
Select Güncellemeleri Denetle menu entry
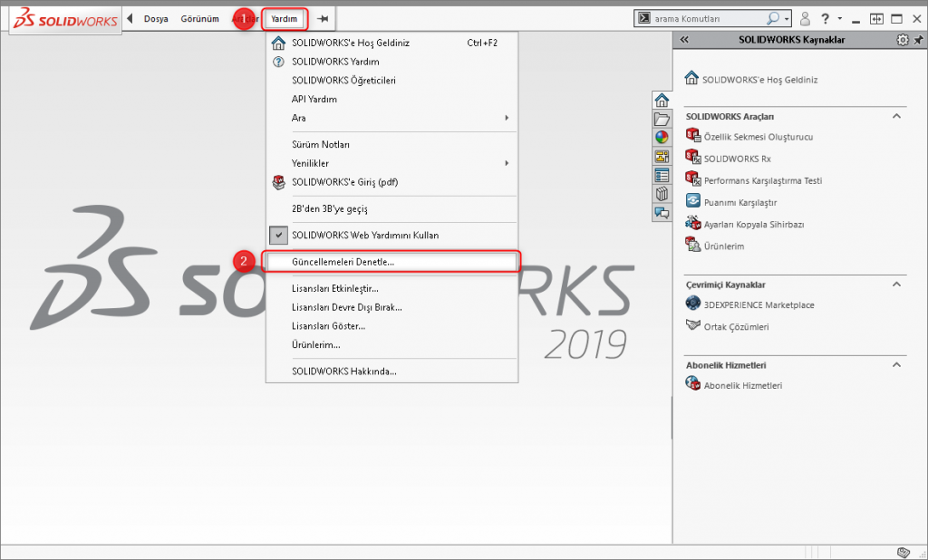344,261
